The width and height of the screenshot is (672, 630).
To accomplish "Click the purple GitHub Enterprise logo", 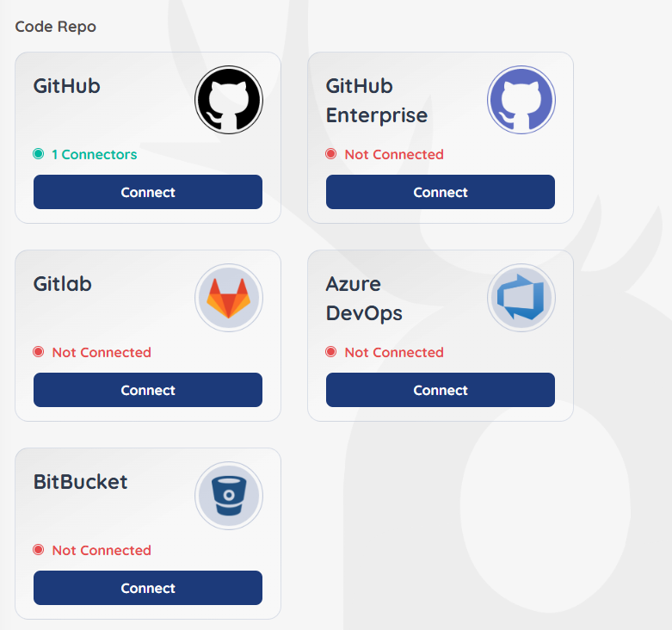I will (x=521, y=100).
